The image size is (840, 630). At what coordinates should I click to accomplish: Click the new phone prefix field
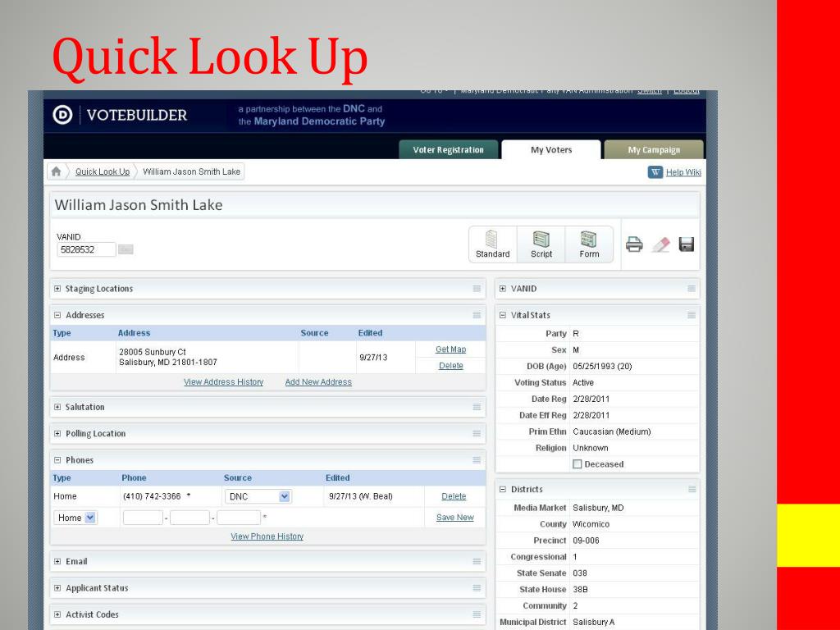click(189, 518)
